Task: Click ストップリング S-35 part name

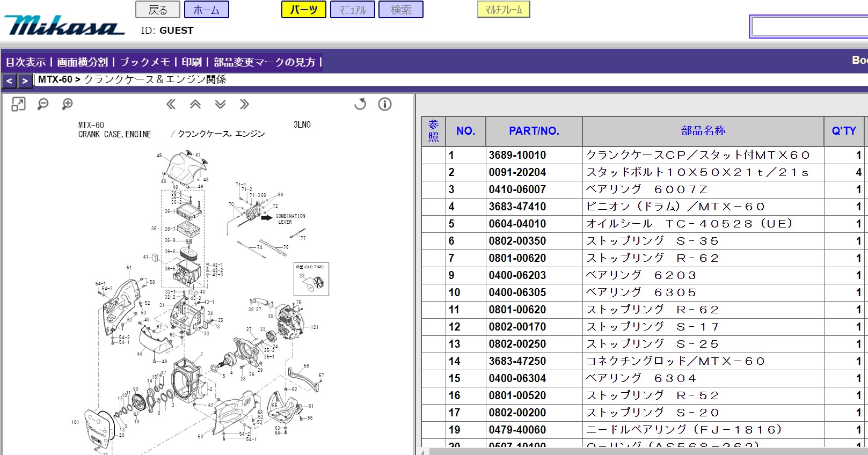Action: pyautogui.click(x=653, y=241)
